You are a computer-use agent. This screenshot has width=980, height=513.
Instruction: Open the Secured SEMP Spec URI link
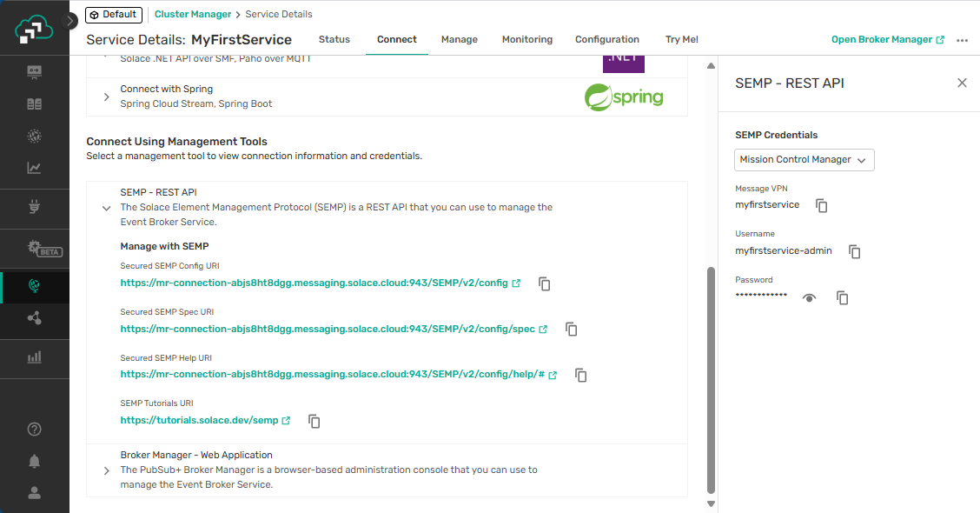tap(334, 329)
